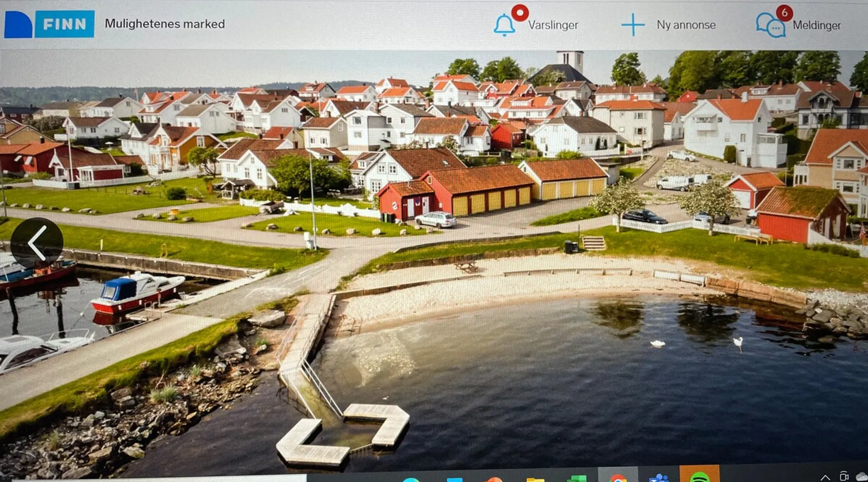
Task: Click the Ny annonse link
Action: (686, 25)
